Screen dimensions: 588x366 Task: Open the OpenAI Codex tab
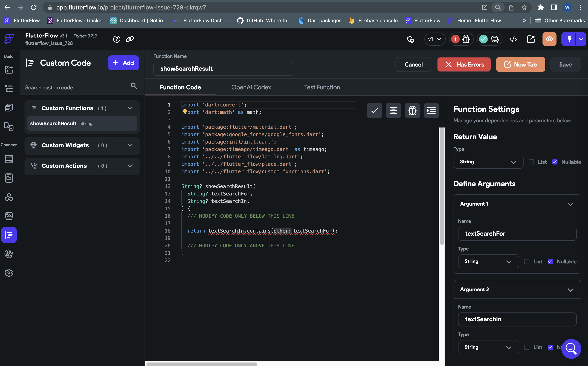click(251, 87)
